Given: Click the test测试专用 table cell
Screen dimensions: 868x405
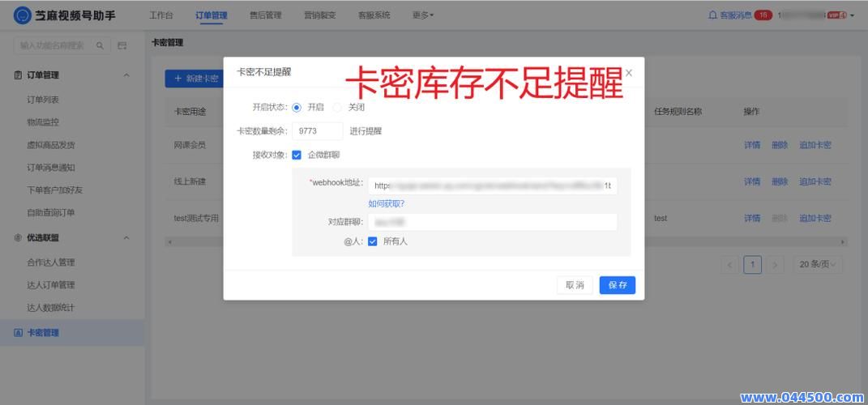Looking at the screenshot, I should [x=196, y=218].
